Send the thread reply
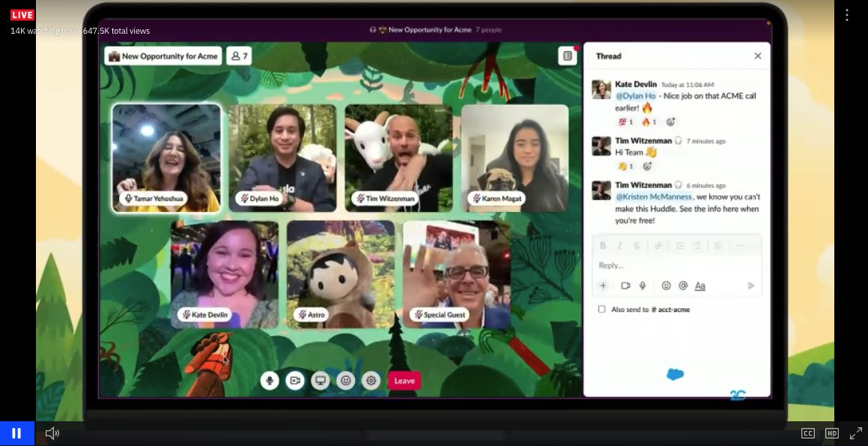Screen dimensions: 868x446 (x=751, y=286)
